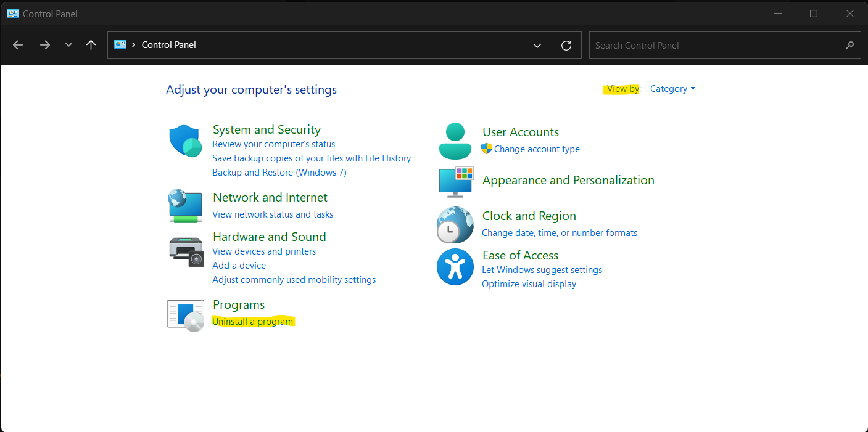Click the View by label
This screenshot has height=432, width=868.
coord(623,89)
